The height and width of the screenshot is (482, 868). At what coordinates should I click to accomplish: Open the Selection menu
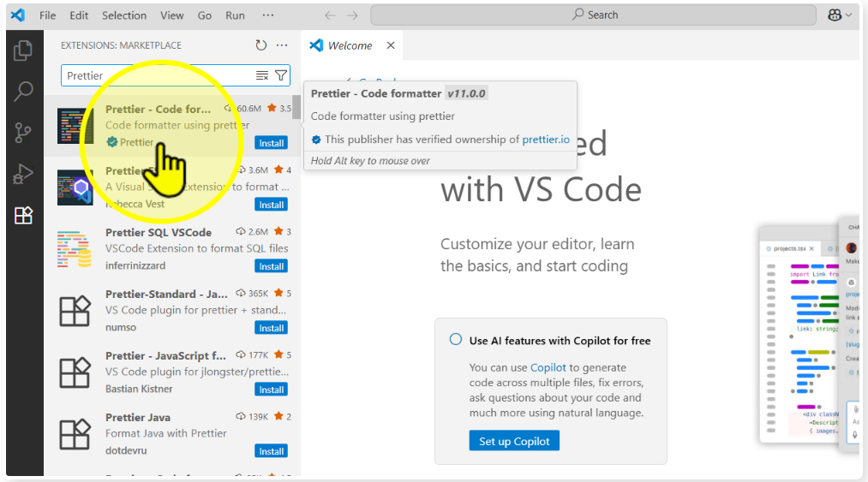tap(124, 15)
